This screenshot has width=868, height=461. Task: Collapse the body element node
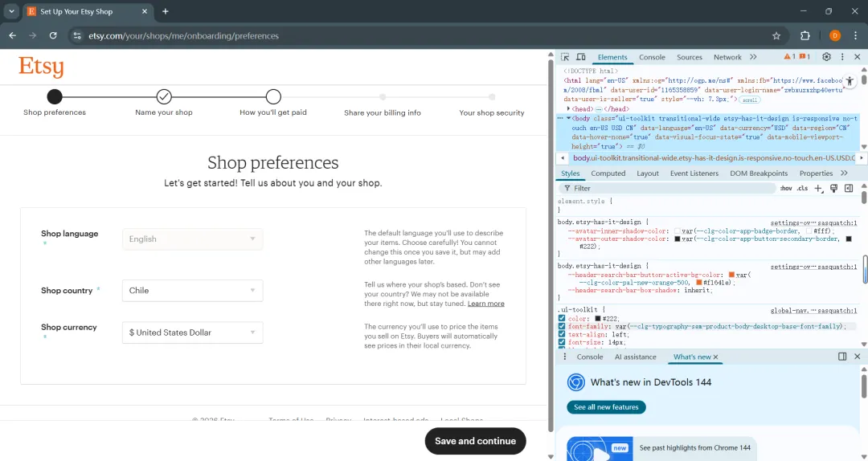(x=568, y=118)
